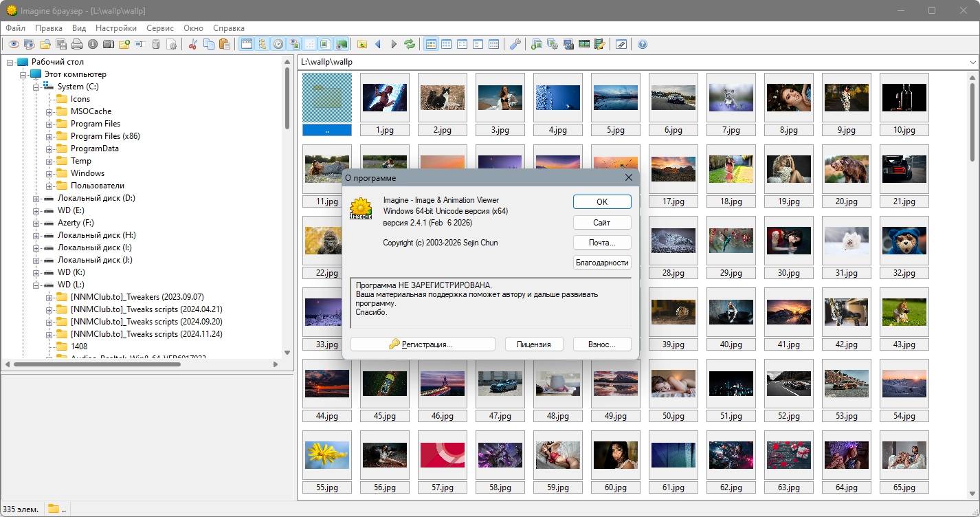
Task: Click the trash can delete icon
Action: 156,45
